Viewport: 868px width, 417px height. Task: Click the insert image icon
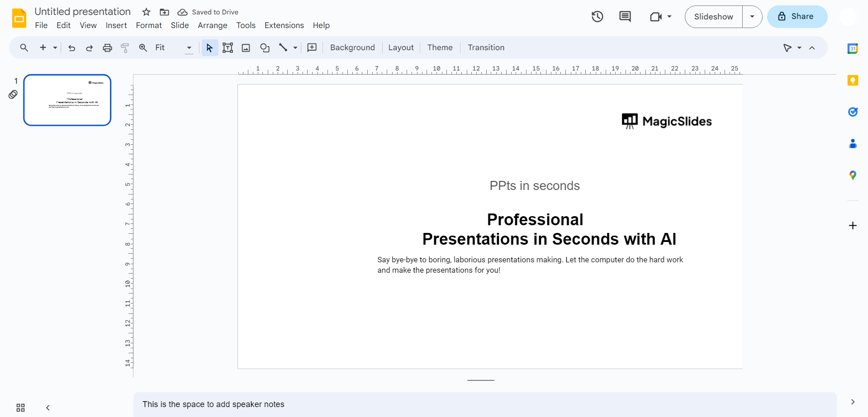pos(246,48)
